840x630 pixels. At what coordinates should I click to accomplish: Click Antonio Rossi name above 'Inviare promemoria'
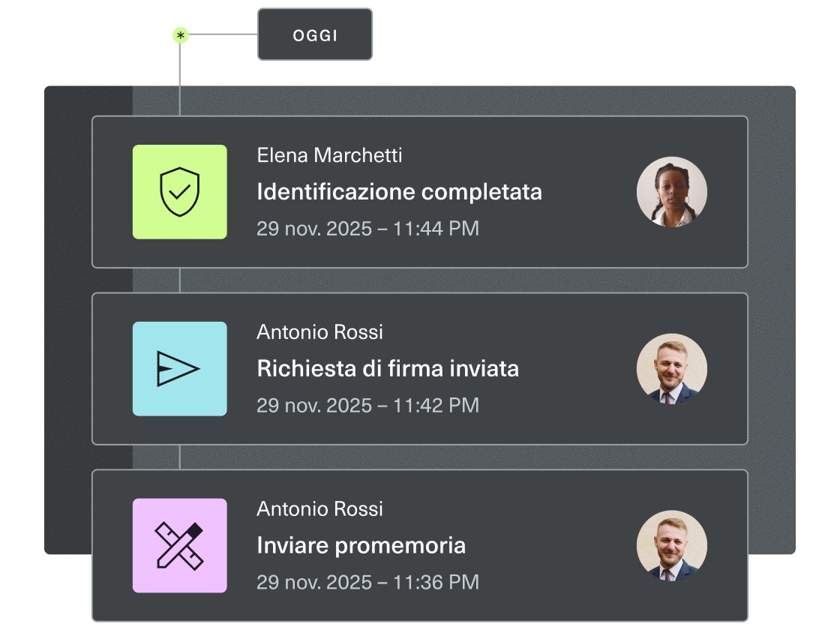(319, 509)
